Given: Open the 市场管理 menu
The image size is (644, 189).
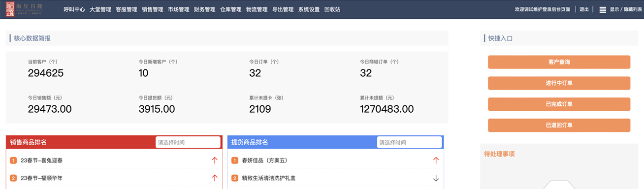Looking at the screenshot, I should point(179,9).
